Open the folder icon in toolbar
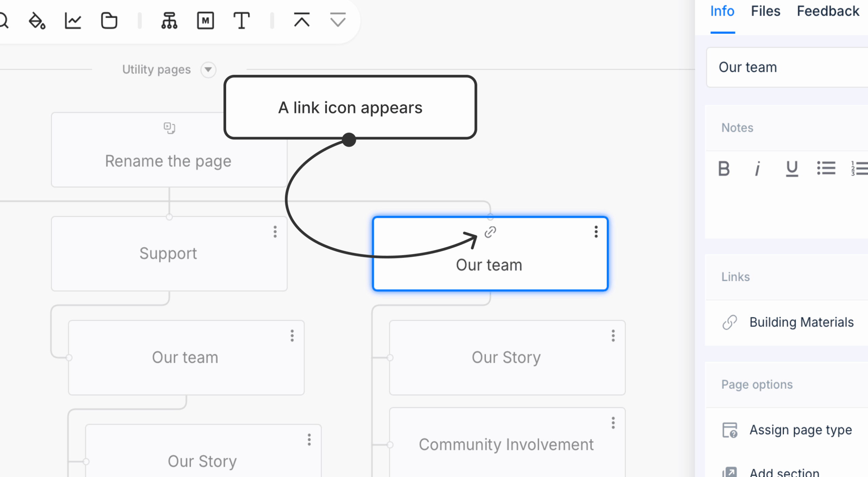The height and width of the screenshot is (477, 868). (109, 21)
